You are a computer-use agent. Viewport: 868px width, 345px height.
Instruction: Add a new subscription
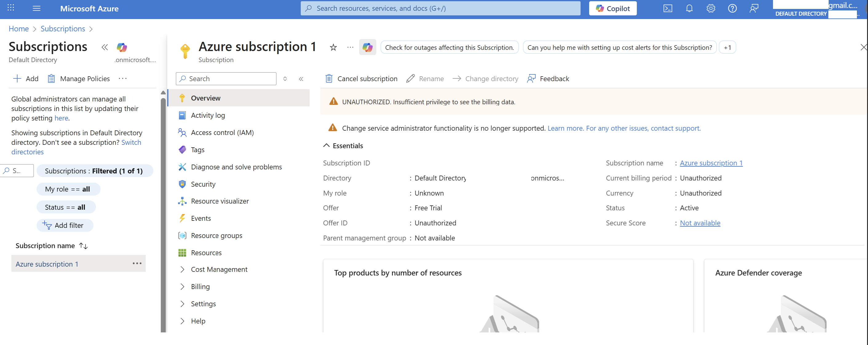[26, 78]
